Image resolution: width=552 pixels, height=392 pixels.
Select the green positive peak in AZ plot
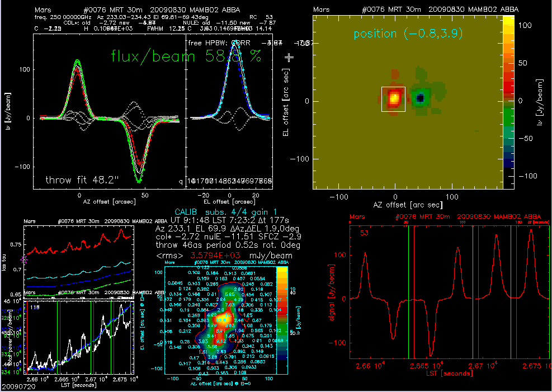pyautogui.click(x=77, y=61)
